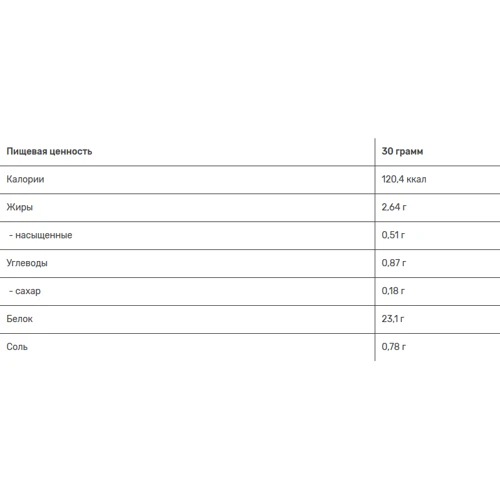Screen dimensions: 500x500
Task: Select the '23,1 г' protein value
Action: 393,319
